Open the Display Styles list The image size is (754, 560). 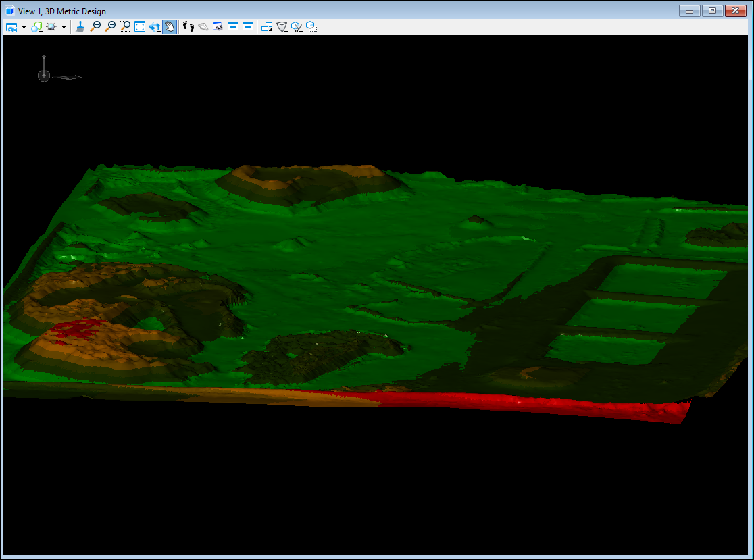pyautogui.click(x=36, y=27)
